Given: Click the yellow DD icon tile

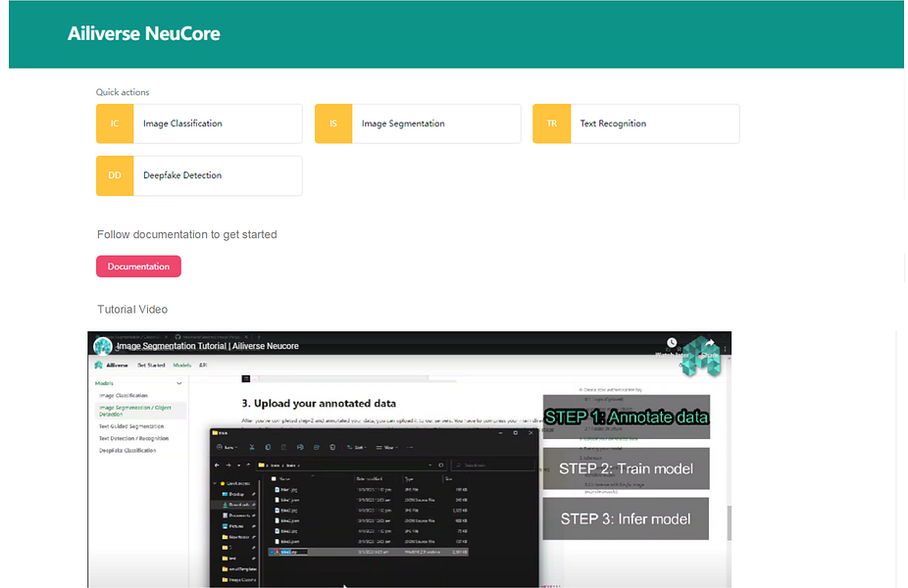Looking at the screenshot, I should (115, 175).
